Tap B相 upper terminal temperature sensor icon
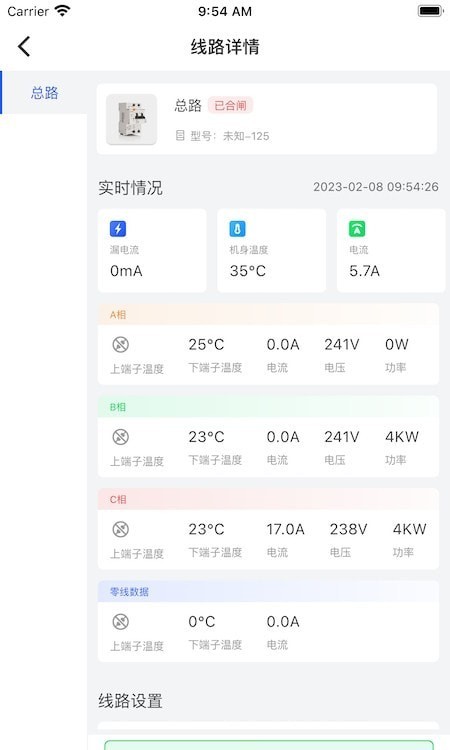 coord(121,437)
